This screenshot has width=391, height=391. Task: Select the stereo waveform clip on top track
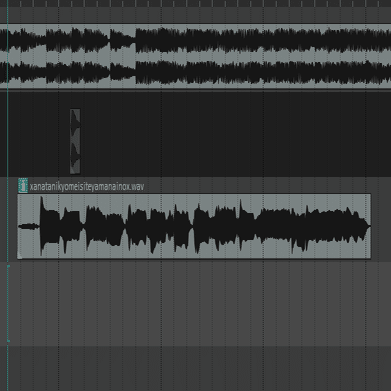pyautogui.click(x=195, y=56)
